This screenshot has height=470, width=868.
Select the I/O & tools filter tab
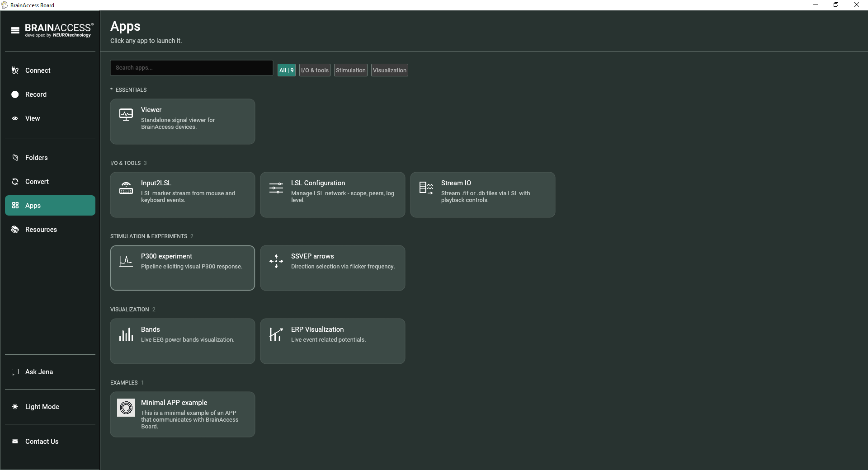point(315,70)
